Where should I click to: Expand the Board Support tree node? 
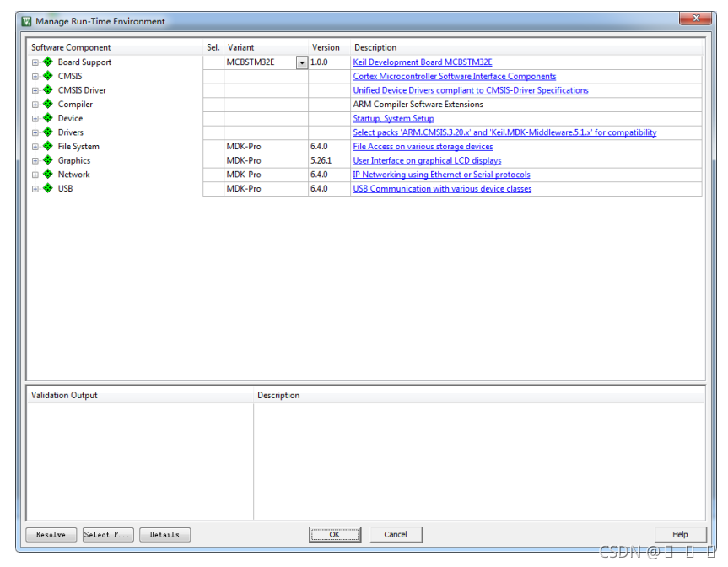[x=35, y=62]
